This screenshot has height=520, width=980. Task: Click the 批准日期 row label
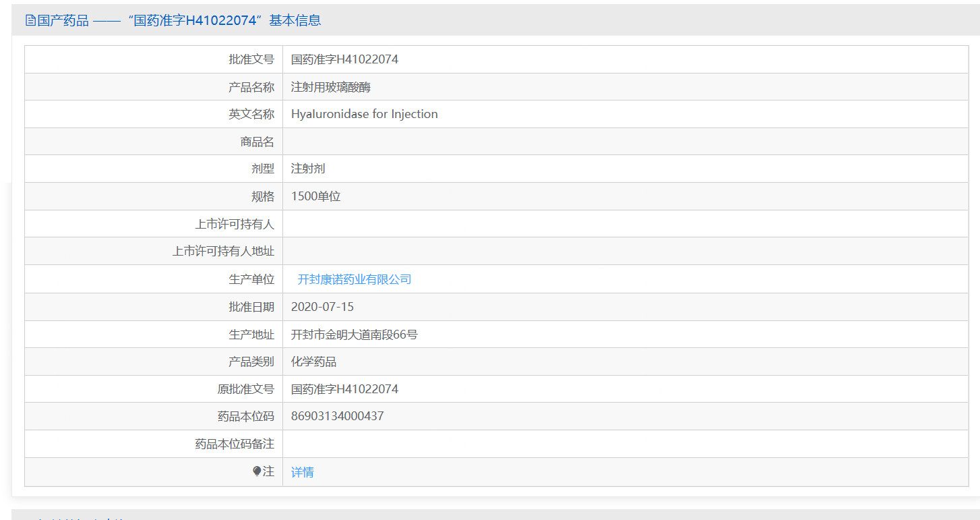click(x=251, y=307)
